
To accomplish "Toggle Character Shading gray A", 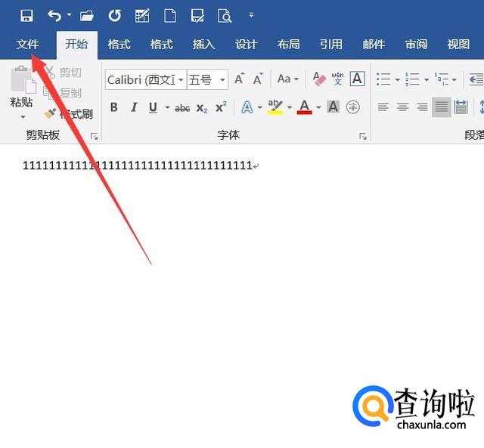I will coord(334,107).
